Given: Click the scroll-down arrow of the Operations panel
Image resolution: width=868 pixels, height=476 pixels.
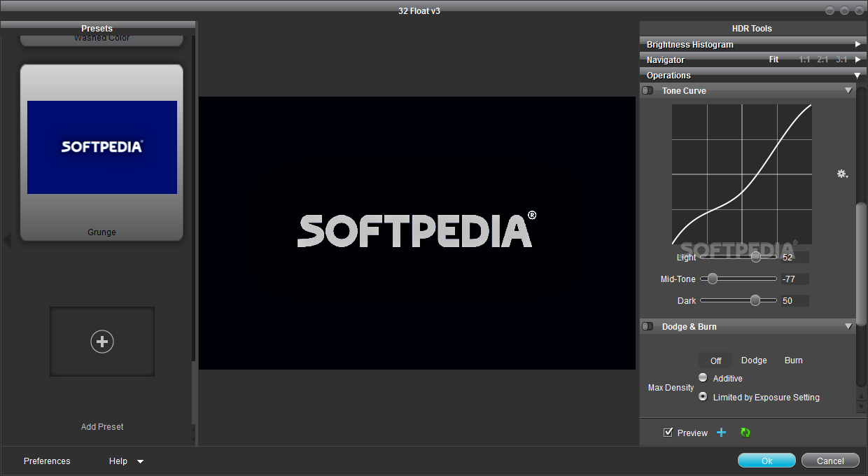Looking at the screenshot, I should [861, 407].
